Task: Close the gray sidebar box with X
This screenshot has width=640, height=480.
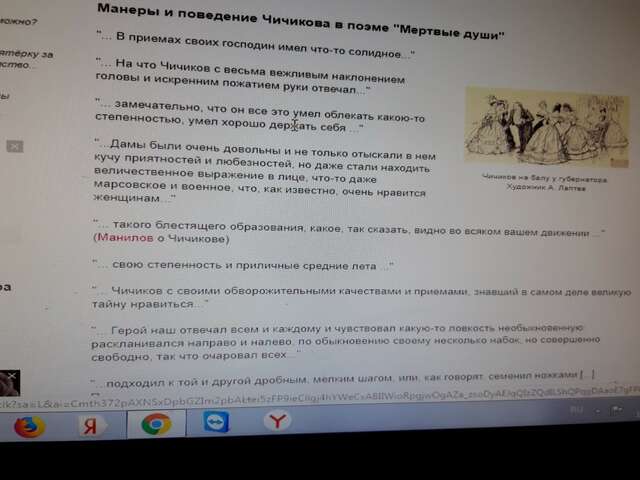Action: (15, 146)
